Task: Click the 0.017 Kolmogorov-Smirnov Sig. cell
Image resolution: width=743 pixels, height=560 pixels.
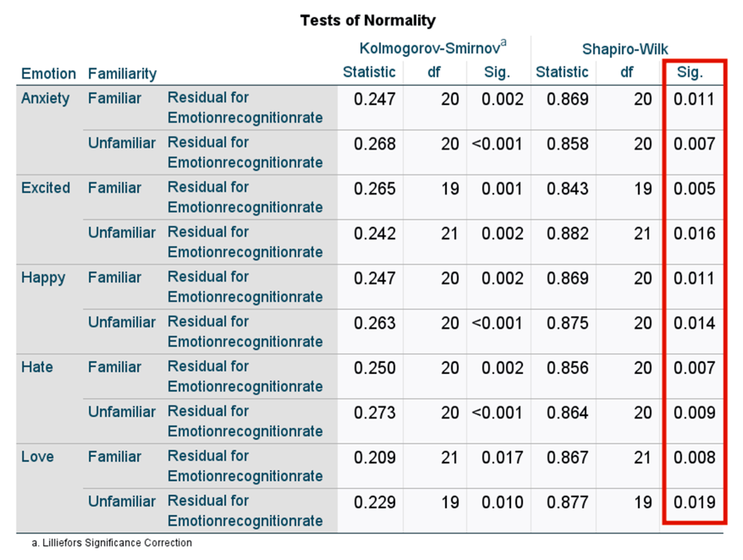Action: (502, 457)
